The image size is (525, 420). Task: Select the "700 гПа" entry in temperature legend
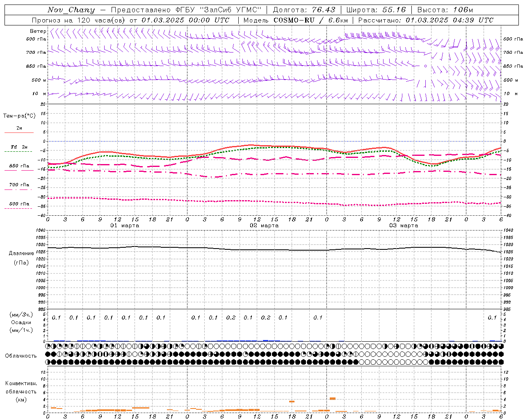click(19, 185)
